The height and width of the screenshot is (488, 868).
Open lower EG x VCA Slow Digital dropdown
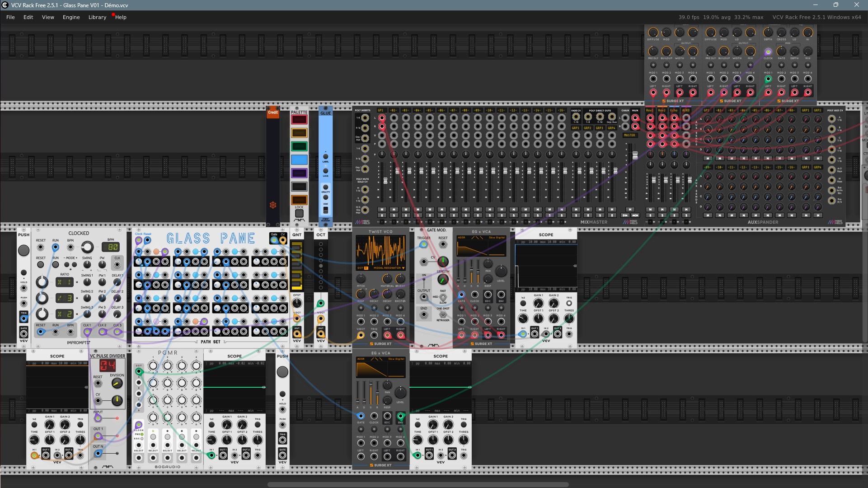pos(396,359)
